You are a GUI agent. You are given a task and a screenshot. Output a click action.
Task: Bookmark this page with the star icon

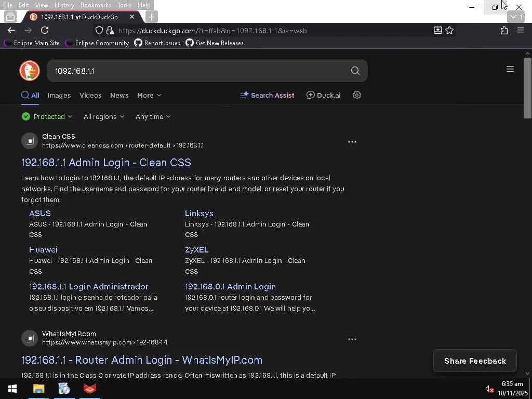coord(449,31)
